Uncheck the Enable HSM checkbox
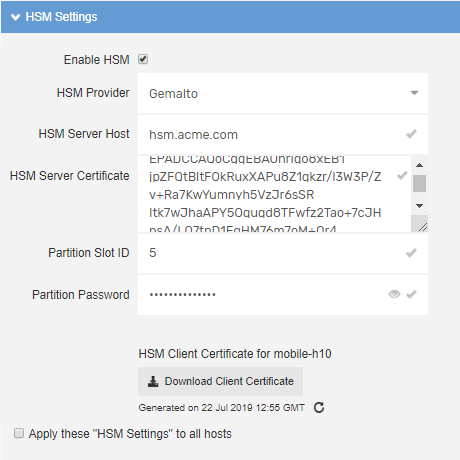Image resolution: width=460 pixels, height=460 pixels. coord(143,59)
